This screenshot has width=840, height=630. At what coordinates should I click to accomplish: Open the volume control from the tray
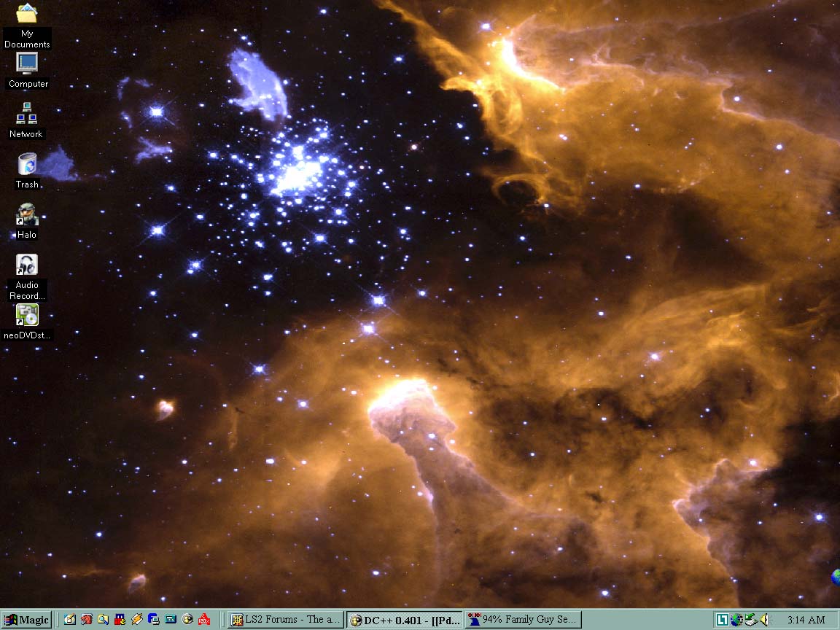tap(763, 620)
